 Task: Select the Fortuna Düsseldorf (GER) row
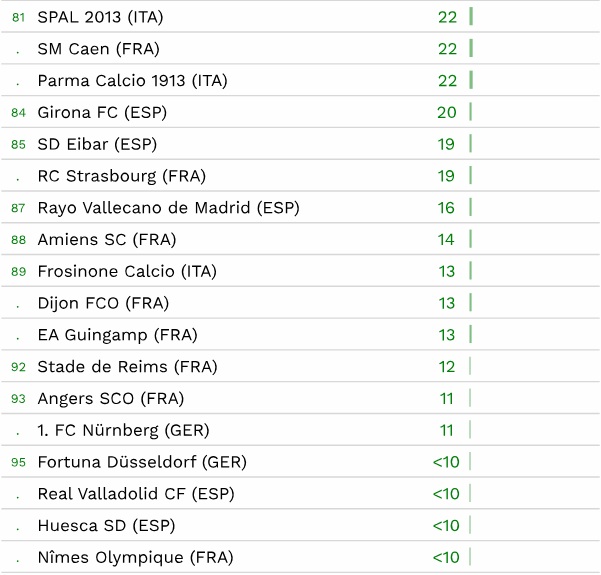tap(300, 462)
